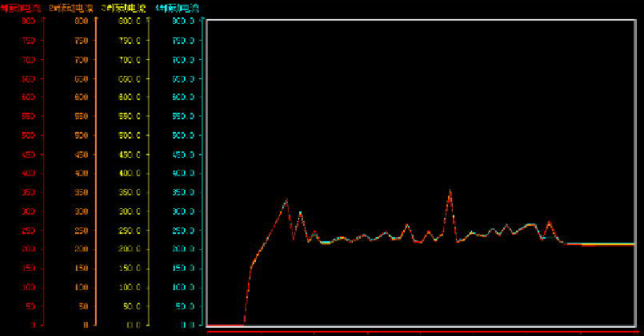Select the red 1# current legend label

point(20,8)
